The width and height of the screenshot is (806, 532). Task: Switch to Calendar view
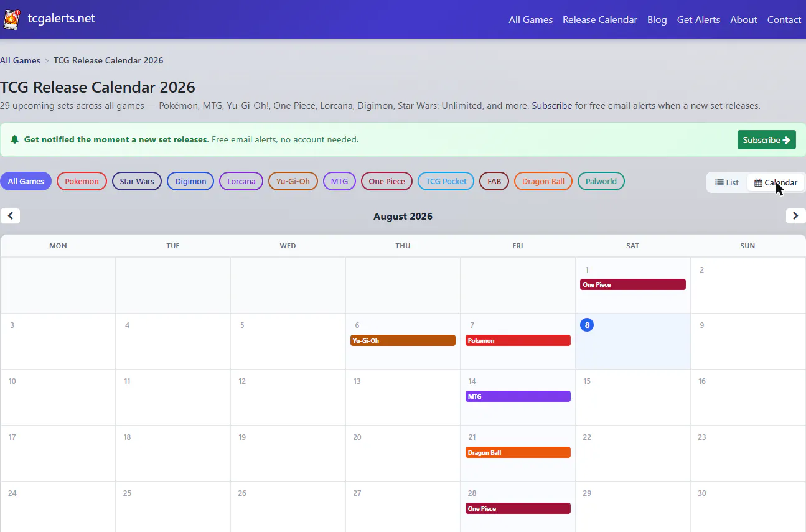tap(776, 182)
